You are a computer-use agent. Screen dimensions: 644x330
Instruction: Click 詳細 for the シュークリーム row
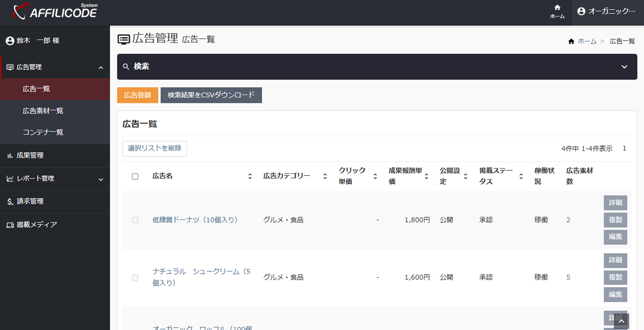tap(615, 260)
